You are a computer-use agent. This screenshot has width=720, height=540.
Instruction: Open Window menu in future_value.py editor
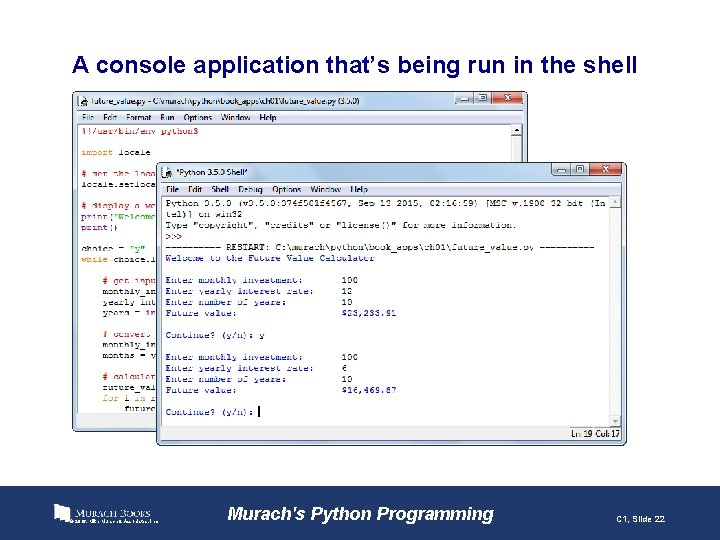tap(235, 118)
